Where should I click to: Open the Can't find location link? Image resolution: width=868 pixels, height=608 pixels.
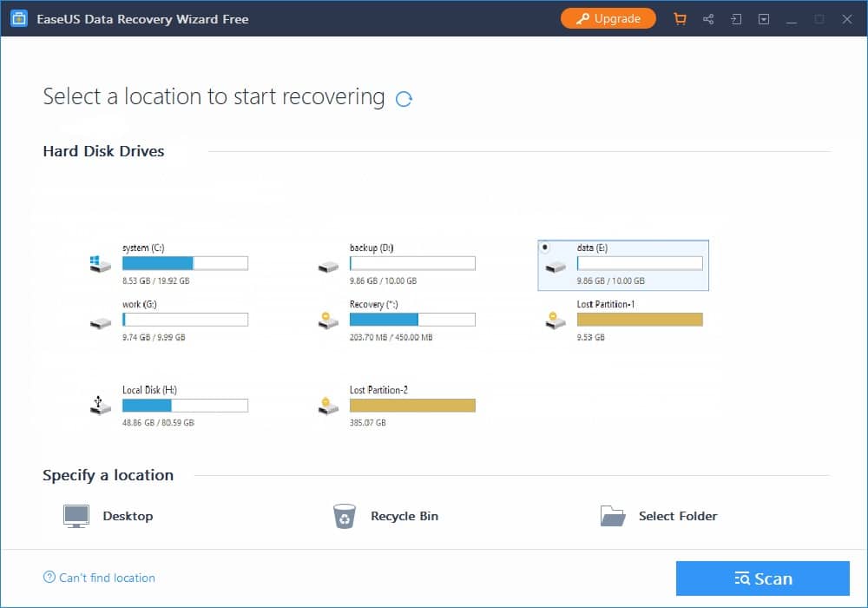tap(107, 578)
